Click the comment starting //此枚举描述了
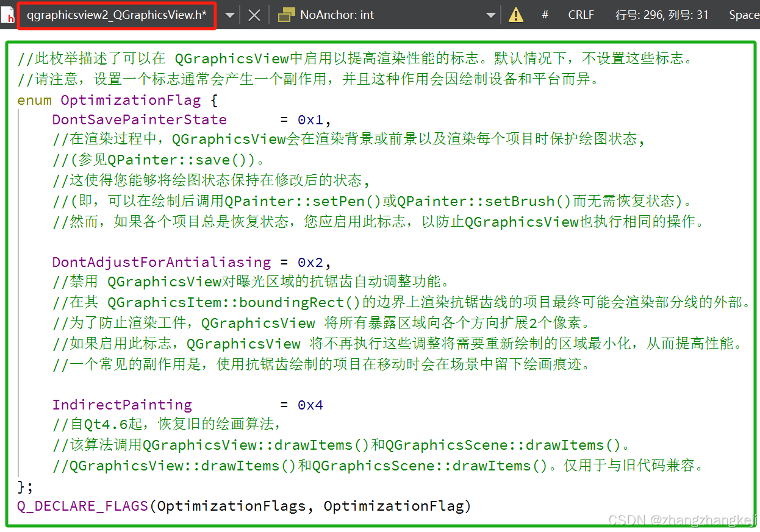The width and height of the screenshot is (760, 532). pyautogui.click(x=356, y=59)
